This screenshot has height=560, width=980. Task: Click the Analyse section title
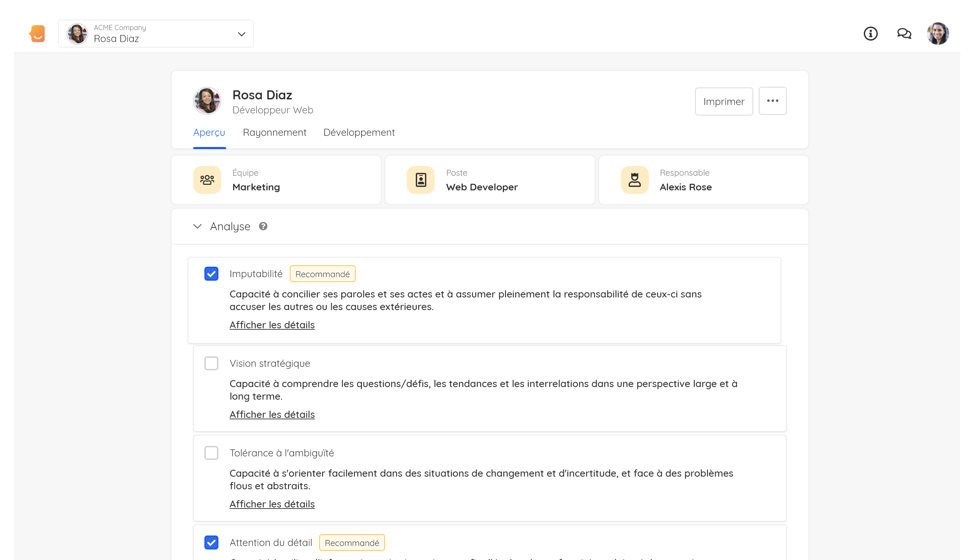click(x=230, y=226)
